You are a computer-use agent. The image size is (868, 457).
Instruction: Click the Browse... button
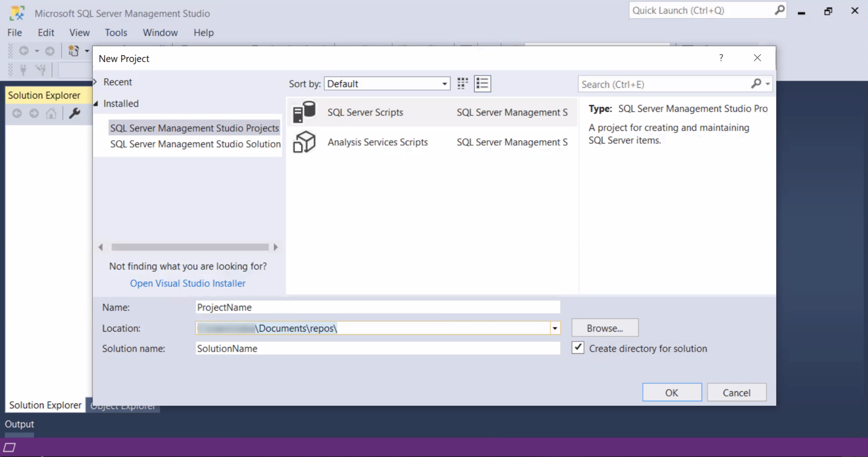click(x=605, y=328)
